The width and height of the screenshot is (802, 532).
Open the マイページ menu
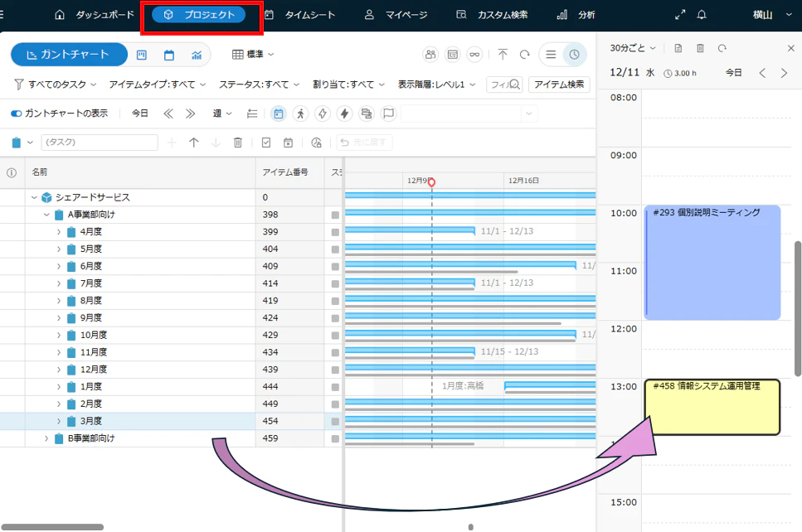point(396,15)
